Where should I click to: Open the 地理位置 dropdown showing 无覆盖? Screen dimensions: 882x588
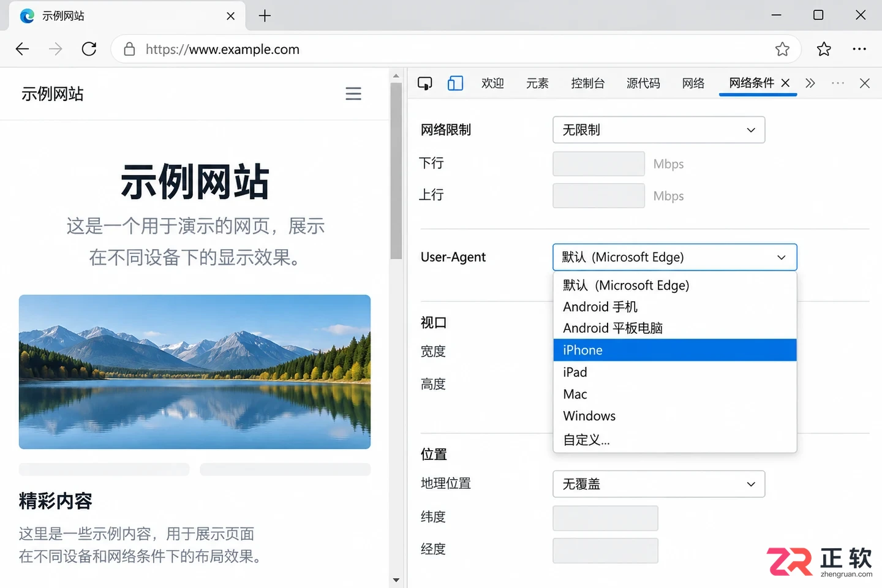click(x=658, y=484)
